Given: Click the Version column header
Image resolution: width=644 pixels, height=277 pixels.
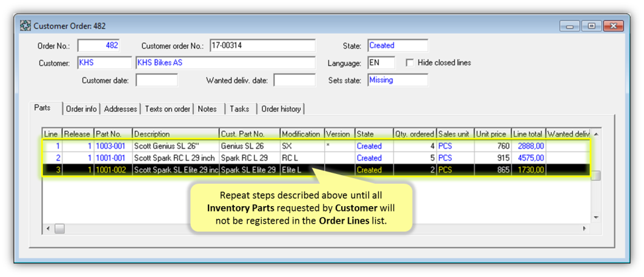Looking at the screenshot, I should [x=340, y=134].
